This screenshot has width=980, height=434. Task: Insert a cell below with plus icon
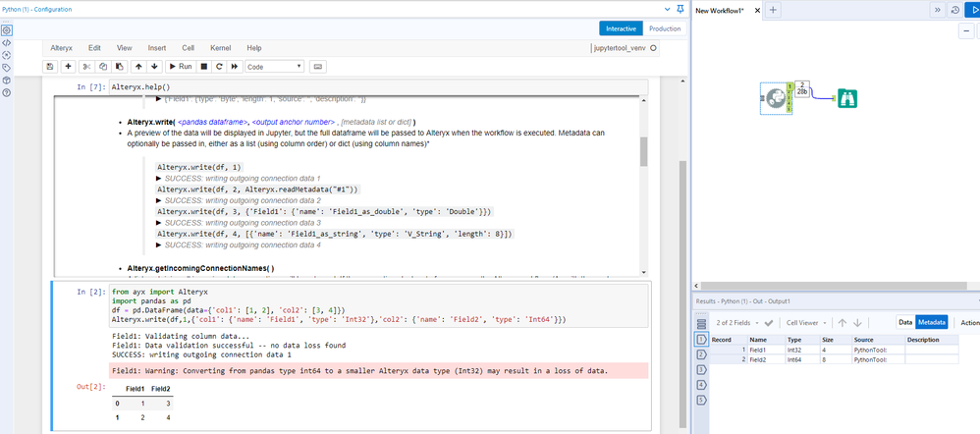(68, 66)
